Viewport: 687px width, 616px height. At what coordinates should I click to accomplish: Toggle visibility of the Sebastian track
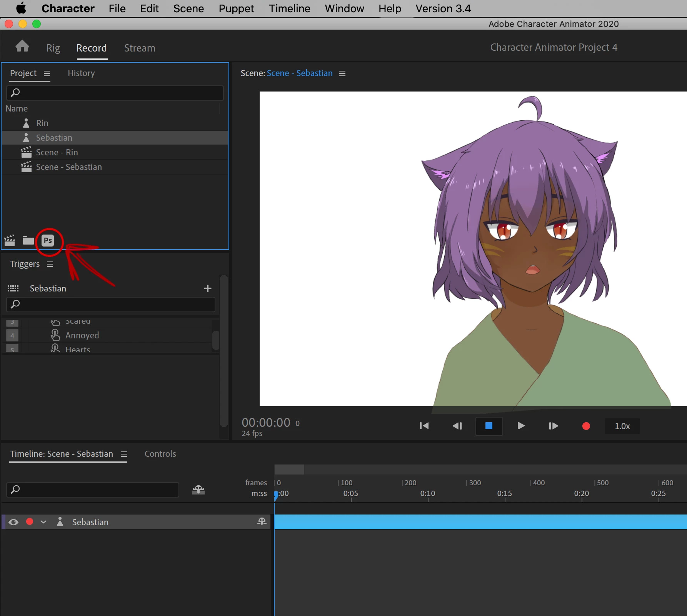(13, 522)
